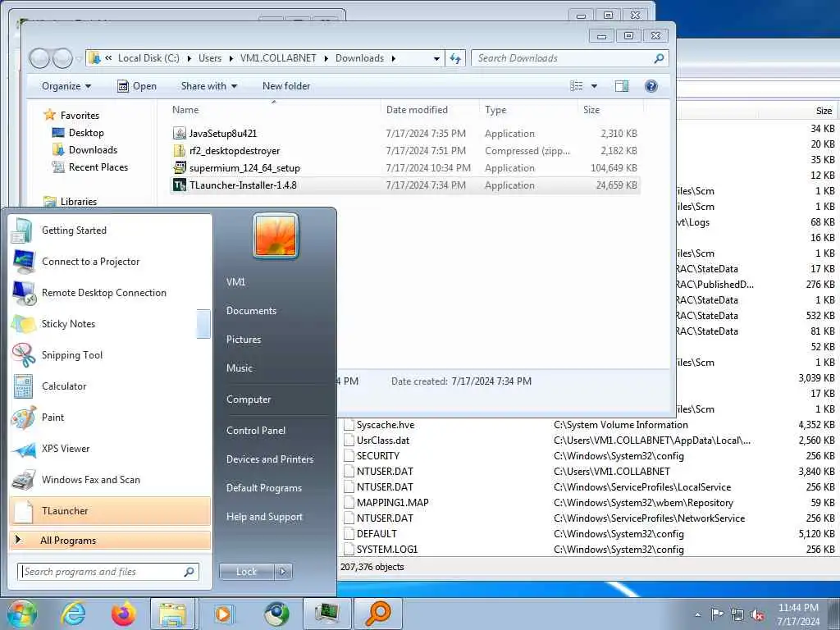This screenshot has width=840, height=630.
Task: Open Computer from Start menu
Action: [249, 399]
